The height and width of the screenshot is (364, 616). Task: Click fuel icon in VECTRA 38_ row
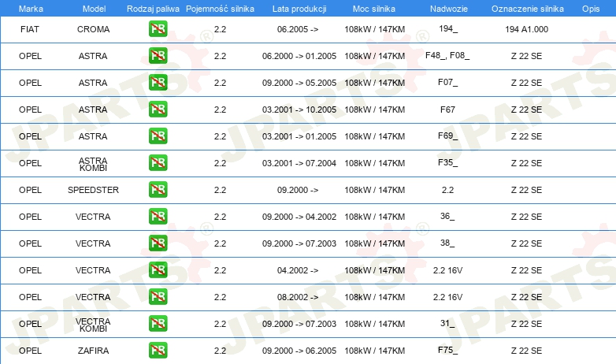(x=158, y=243)
